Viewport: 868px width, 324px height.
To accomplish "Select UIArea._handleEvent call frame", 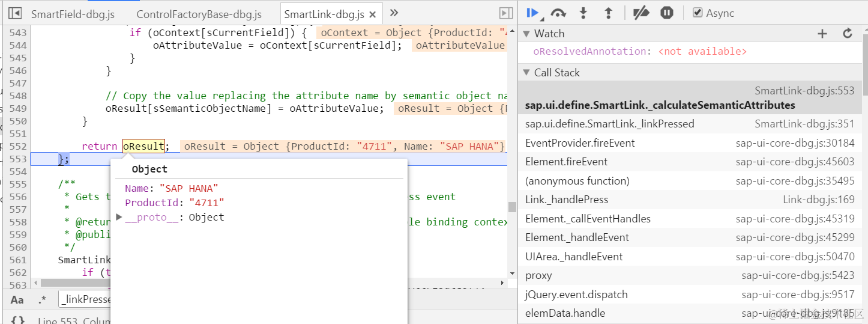I will tap(690, 257).
